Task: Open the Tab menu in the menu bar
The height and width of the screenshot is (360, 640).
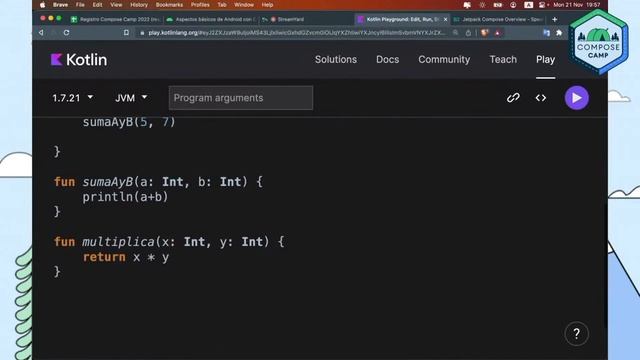Action: [222, 5]
